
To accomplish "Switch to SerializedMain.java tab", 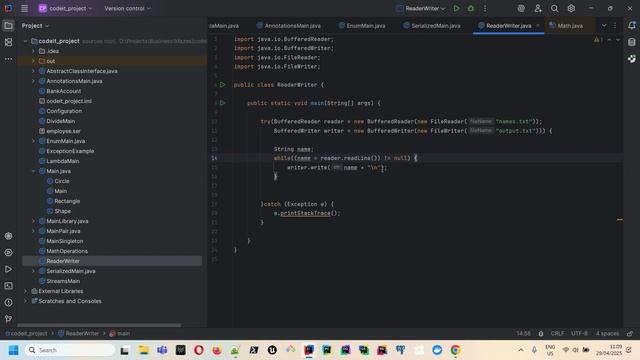I will click(x=432, y=26).
